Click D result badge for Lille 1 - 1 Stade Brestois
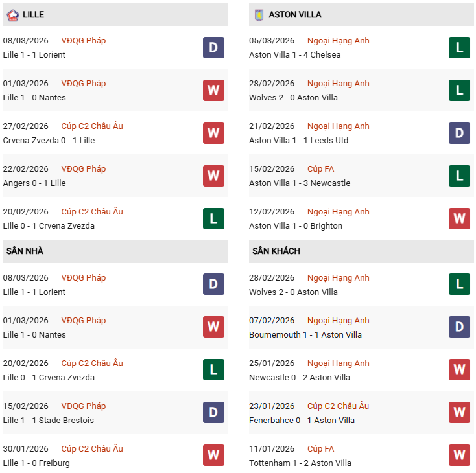Image resolution: width=476 pixels, height=473 pixels. tap(213, 413)
